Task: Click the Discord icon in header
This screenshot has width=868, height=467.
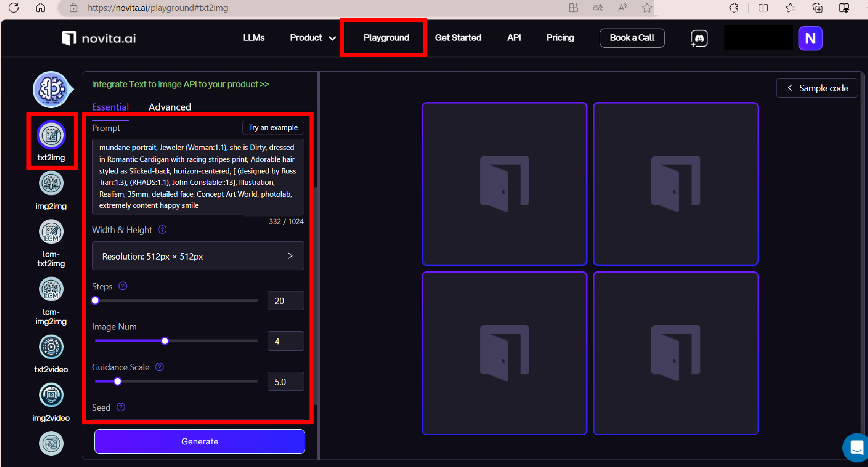Action: (699, 38)
